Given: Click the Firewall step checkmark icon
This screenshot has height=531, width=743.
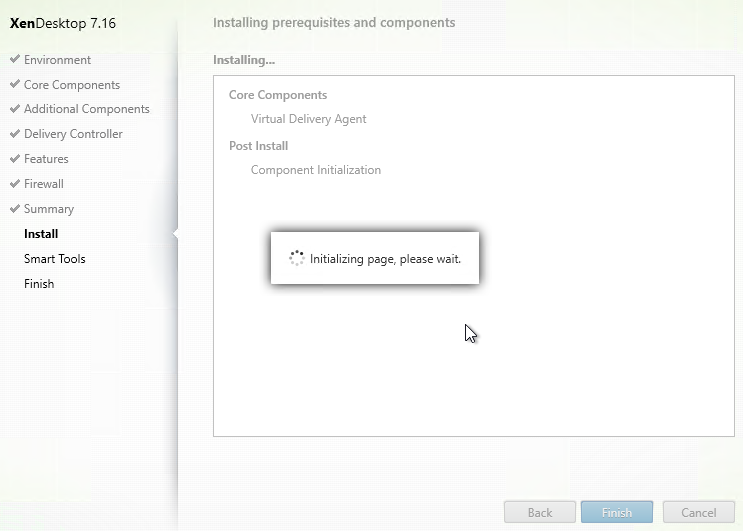Looking at the screenshot, I should tap(15, 183).
